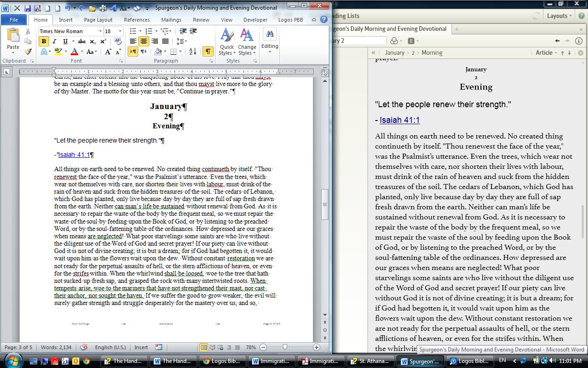Sort text with the A-Z sort icon

(192, 52)
